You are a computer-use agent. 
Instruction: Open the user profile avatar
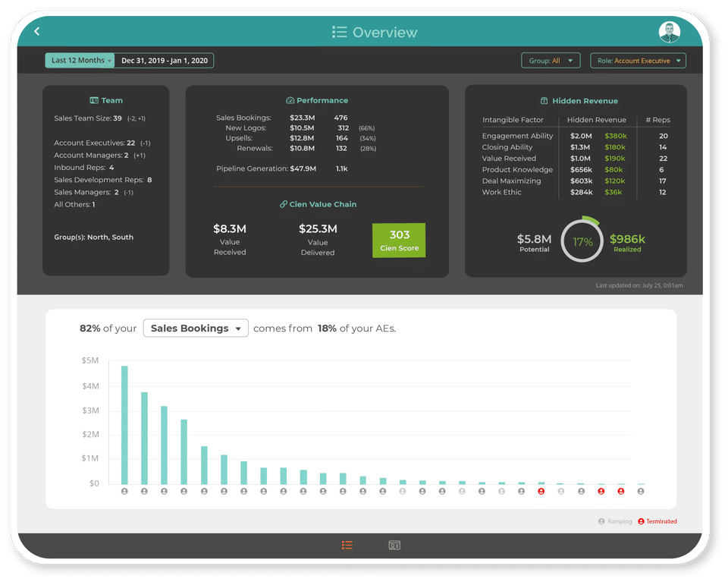[x=670, y=32]
